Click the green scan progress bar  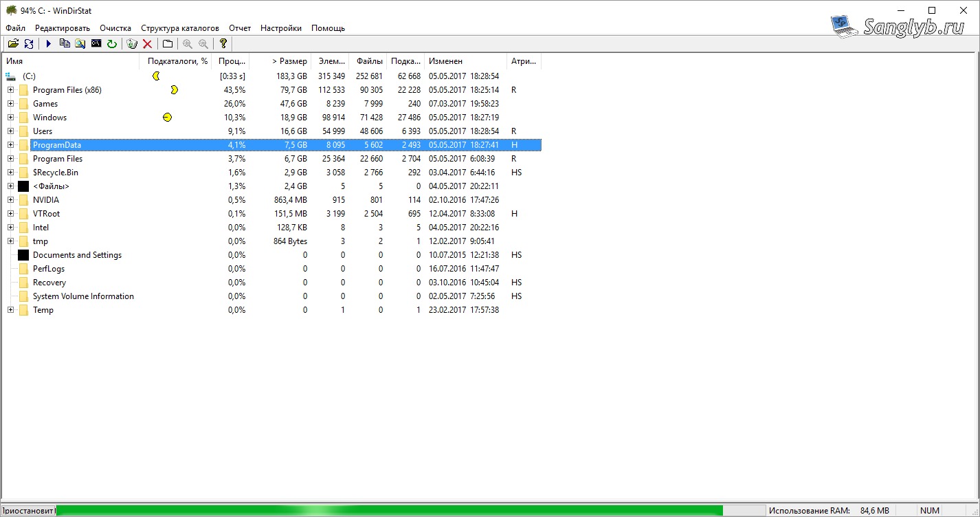pyautogui.click(x=389, y=510)
